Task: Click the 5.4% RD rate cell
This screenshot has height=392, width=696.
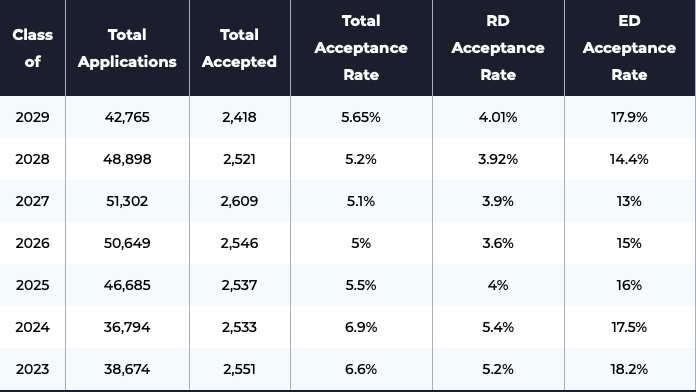Action: coord(498,327)
